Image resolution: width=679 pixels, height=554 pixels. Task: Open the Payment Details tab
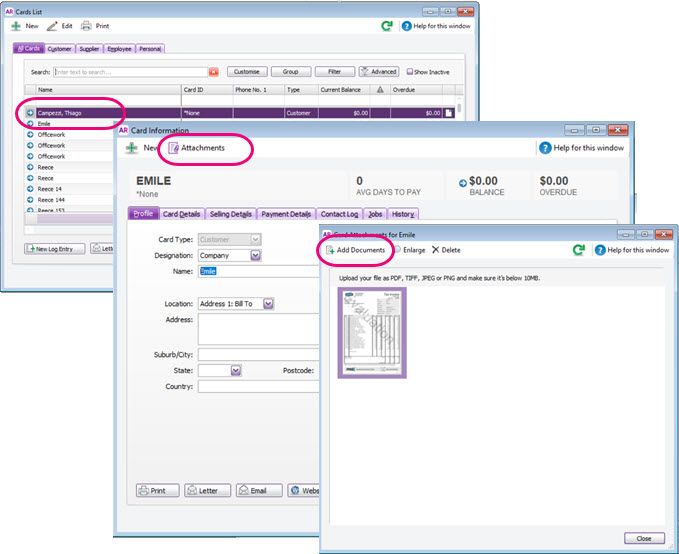pos(286,214)
